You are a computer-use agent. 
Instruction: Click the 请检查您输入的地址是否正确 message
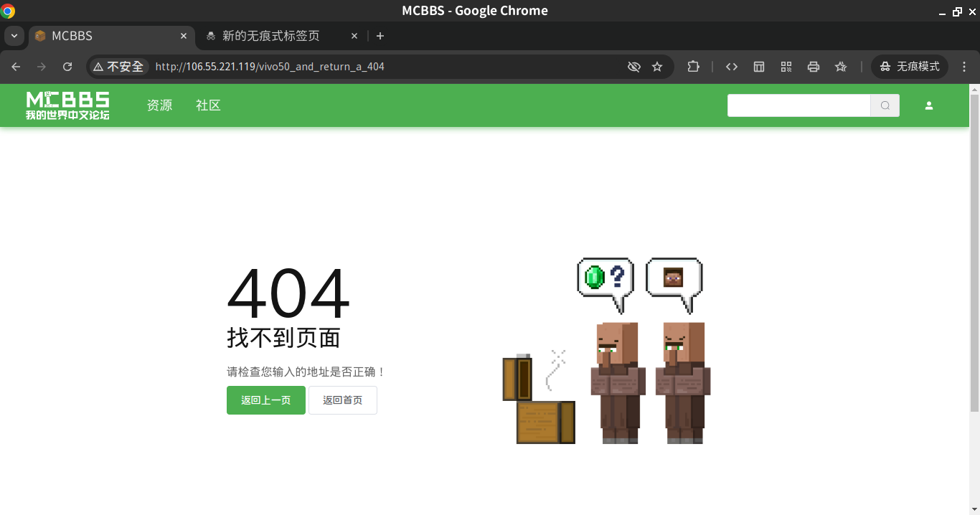coord(306,372)
